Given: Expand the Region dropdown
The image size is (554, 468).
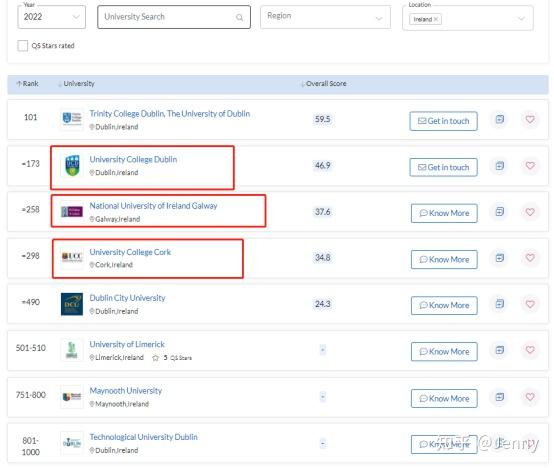Looking at the screenshot, I should 325,17.
